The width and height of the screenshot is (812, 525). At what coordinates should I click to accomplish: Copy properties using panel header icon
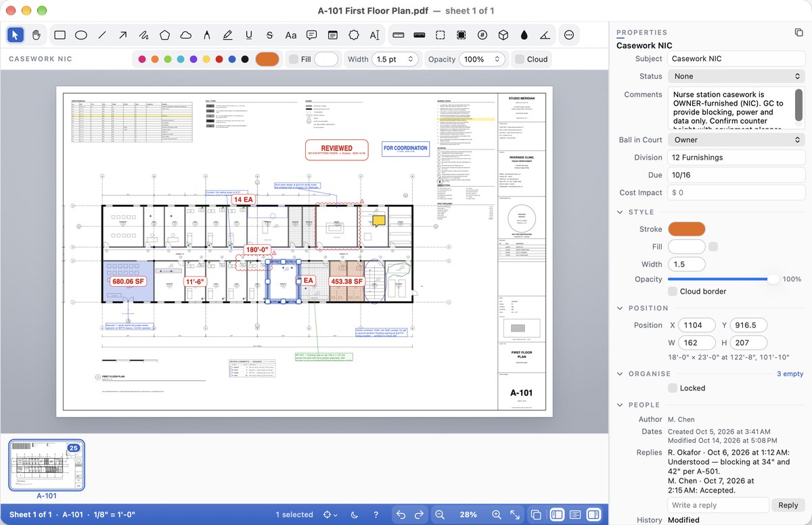pos(798,32)
